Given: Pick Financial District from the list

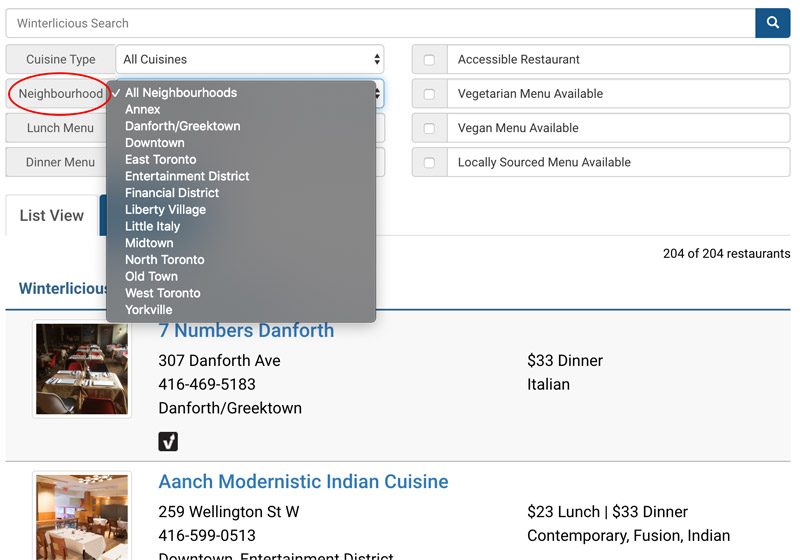Looking at the screenshot, I should [x=241, y=193].
